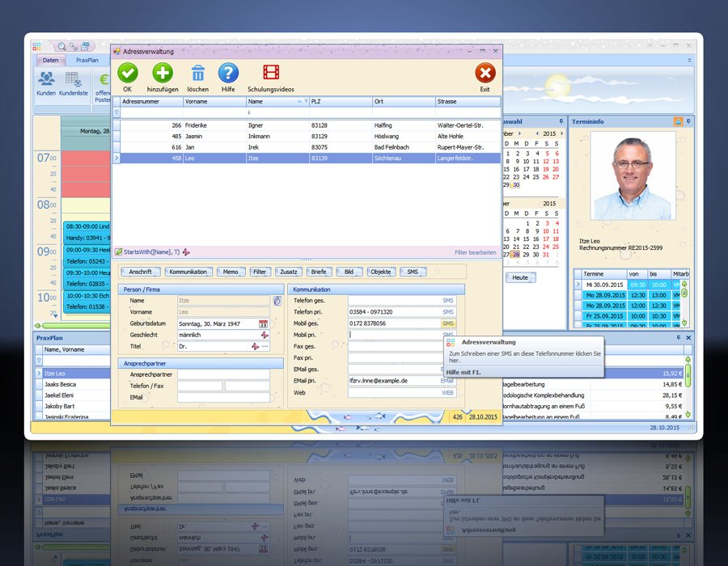Send SMS to Mobil ges. number
The image size is (728, 566).
click(448, 323)
